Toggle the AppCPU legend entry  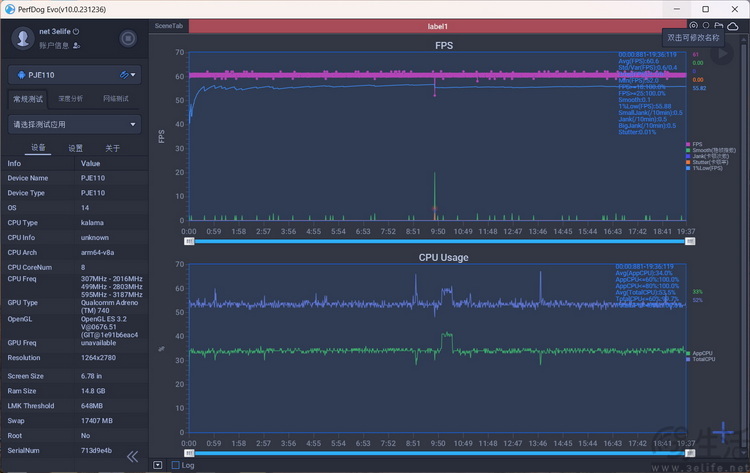(x=699, y=353)
